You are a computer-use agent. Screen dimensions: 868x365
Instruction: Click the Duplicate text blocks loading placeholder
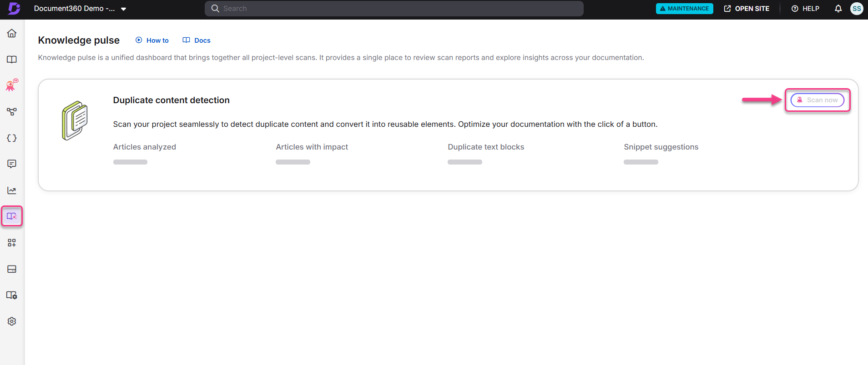[465, 162]
